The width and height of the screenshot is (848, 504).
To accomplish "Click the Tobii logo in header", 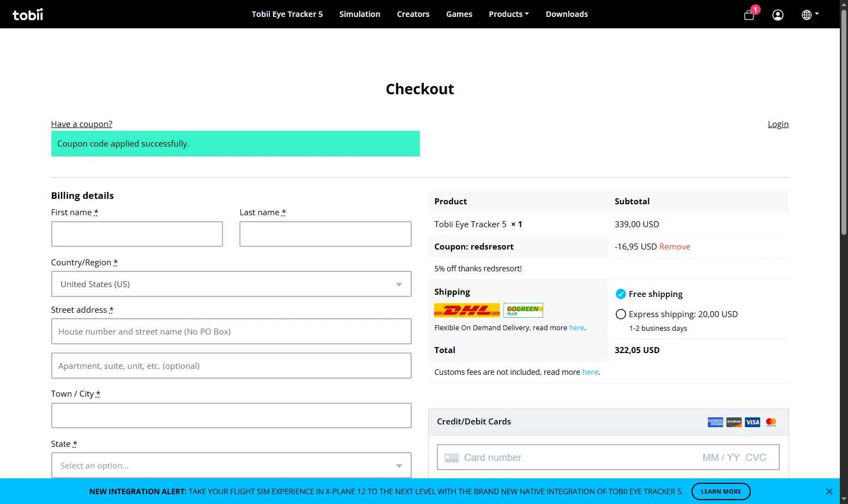I will 28,15.
